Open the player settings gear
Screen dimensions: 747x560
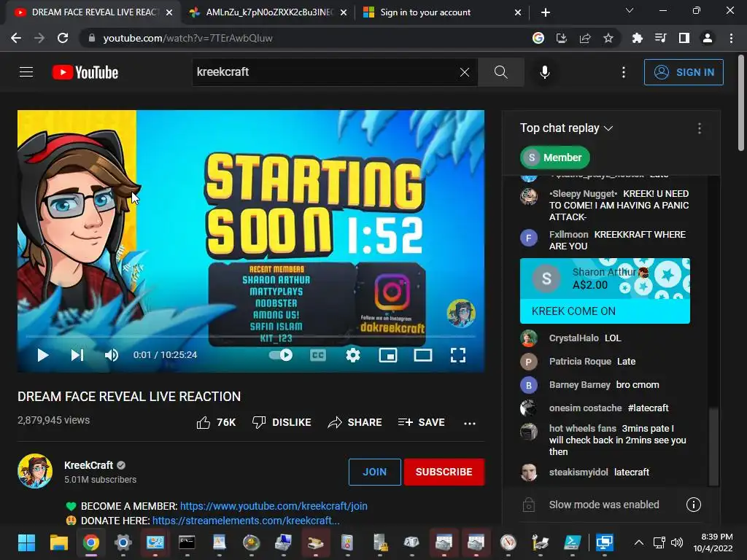[x=352, y=355]
